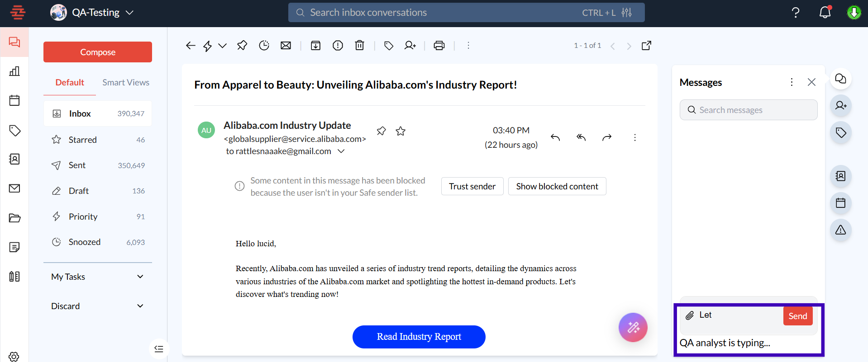Click the snooze clock icon in toolbar
Screen dimensions: 868x362
pos(264,46)
